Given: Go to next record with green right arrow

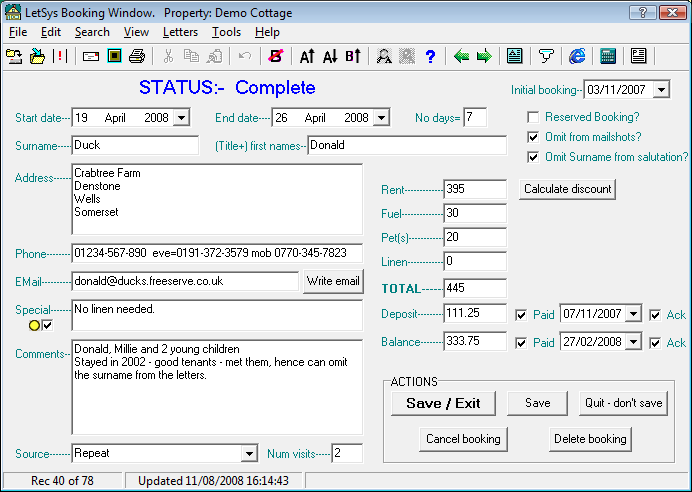Looking at the screenshot, I should [x=483, y=56].
